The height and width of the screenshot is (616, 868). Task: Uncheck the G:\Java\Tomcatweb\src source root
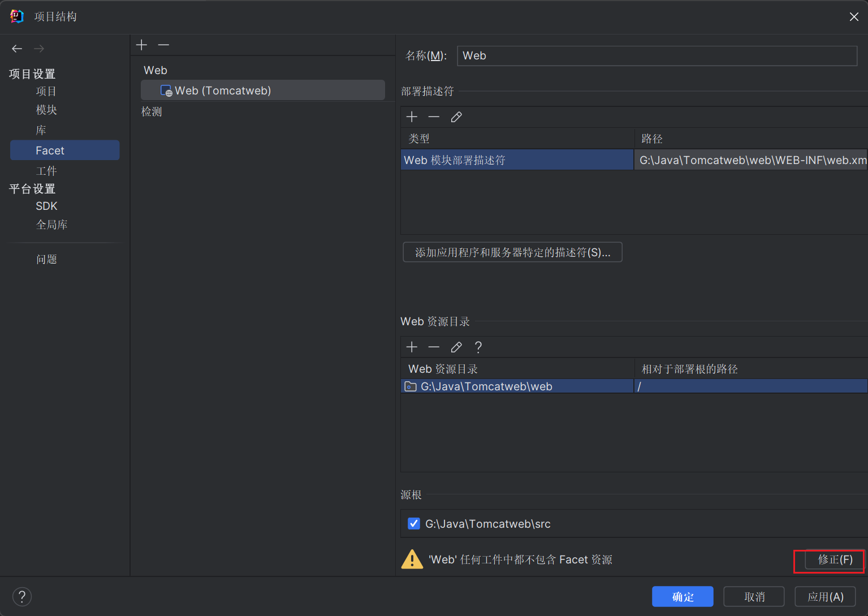(x=414, y=524)
